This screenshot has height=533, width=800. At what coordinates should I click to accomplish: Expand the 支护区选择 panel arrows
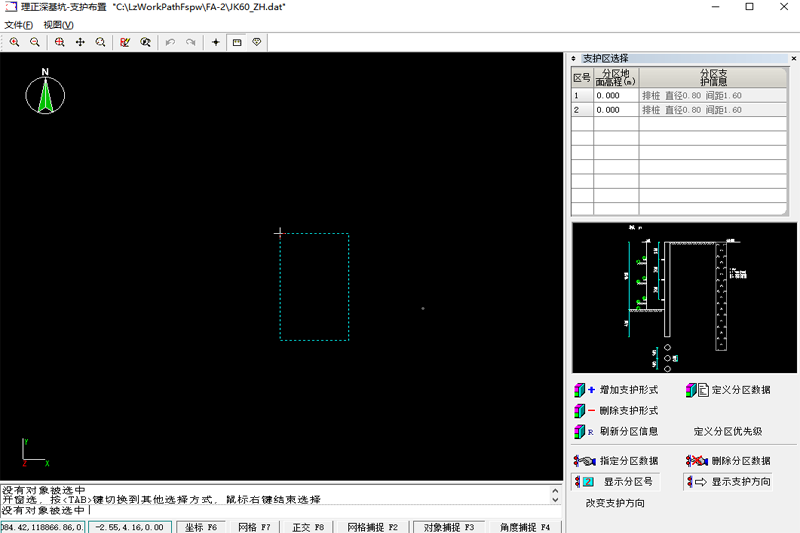[x=573, y=59]
